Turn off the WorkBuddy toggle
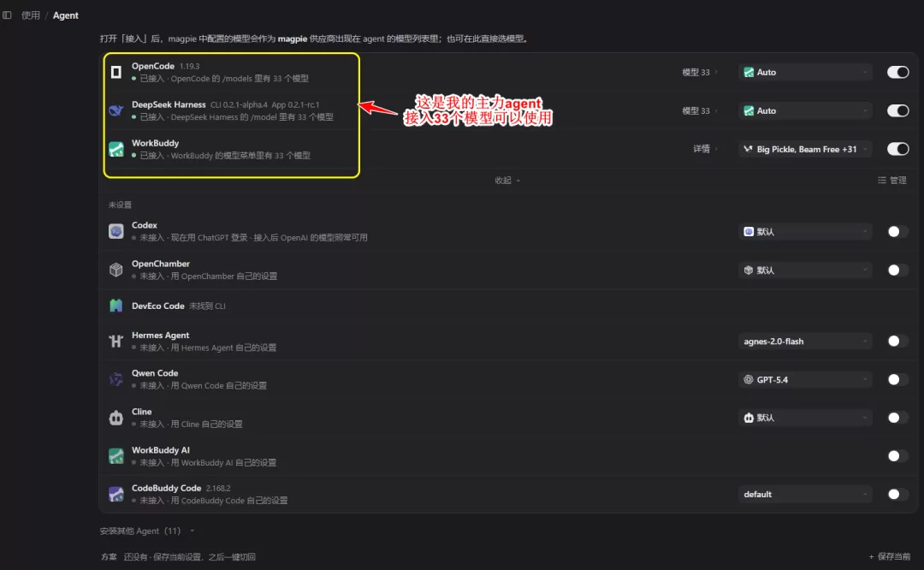The image size is (924, 570). click(x=897, y=149)
